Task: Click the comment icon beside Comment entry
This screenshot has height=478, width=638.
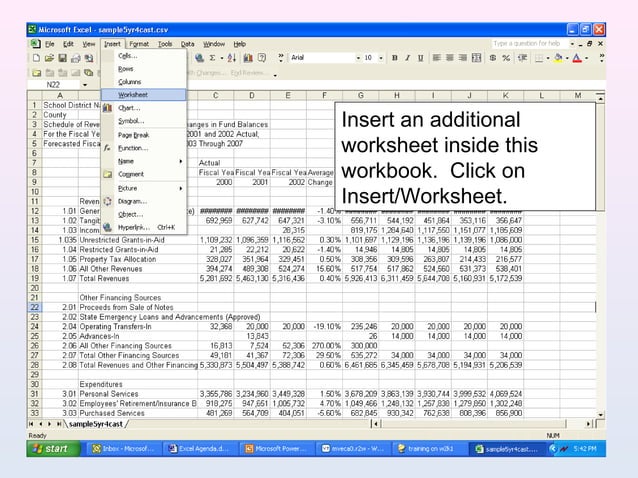Action: 107,174
